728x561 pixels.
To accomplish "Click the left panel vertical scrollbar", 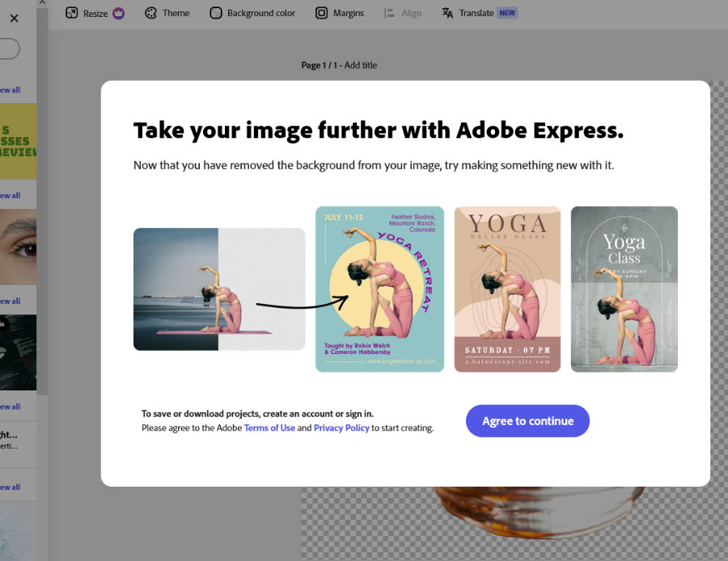I will (42, 200).
